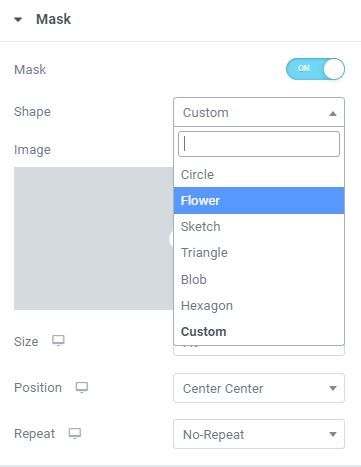
Task: Click the up arrow on Shape dropdown
Action: [332, 113]
